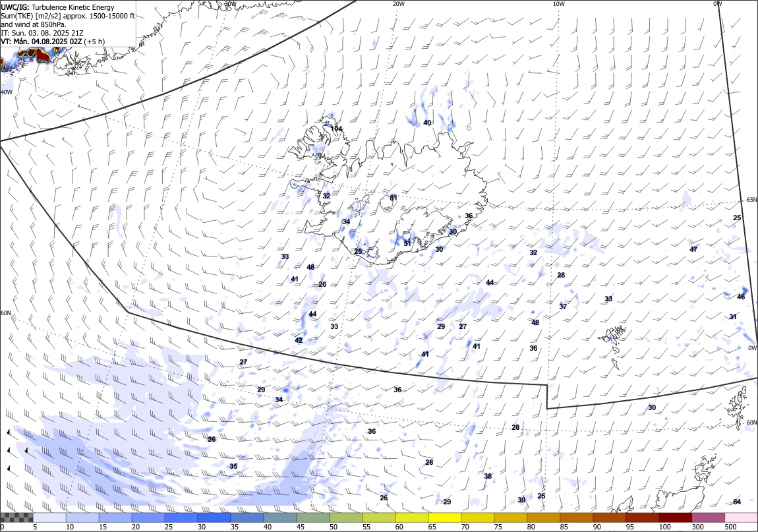Click the legend tick label 300
The image size is (758, 532).
698,527
